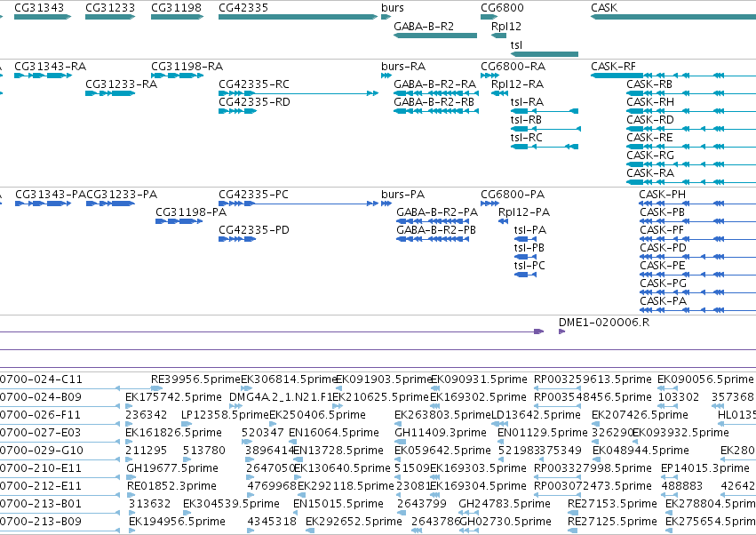Viewport: 756px width, 535px height.
Task: Click the EK175742.5prime EST label
Action: (173, 397)
